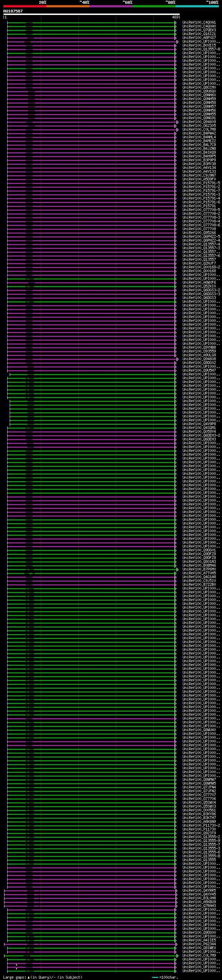Click label UniRef100_P62344
Screen dimensions: 222x980
coord(199,944)
